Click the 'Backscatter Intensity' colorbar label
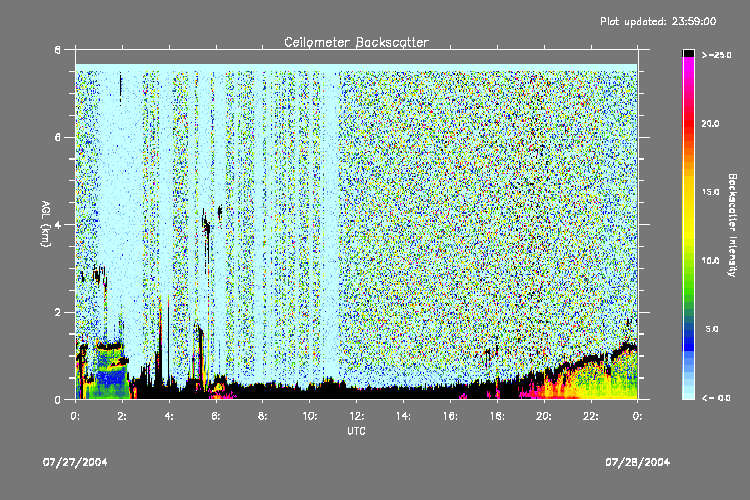The width and height of the screenshot is (750, 500). [x=732, y=225]
